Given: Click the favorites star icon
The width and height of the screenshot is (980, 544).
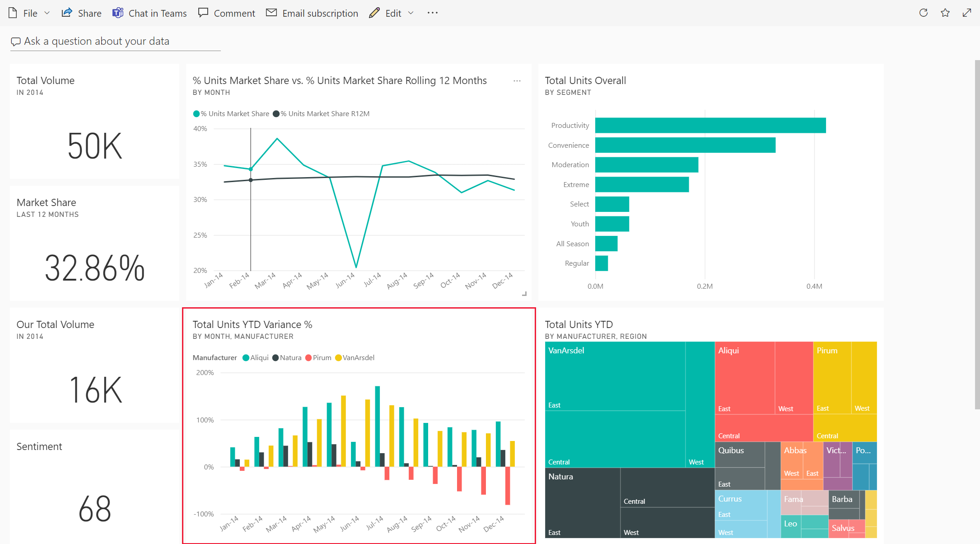Looking at the screenshot, I should 946,13.
